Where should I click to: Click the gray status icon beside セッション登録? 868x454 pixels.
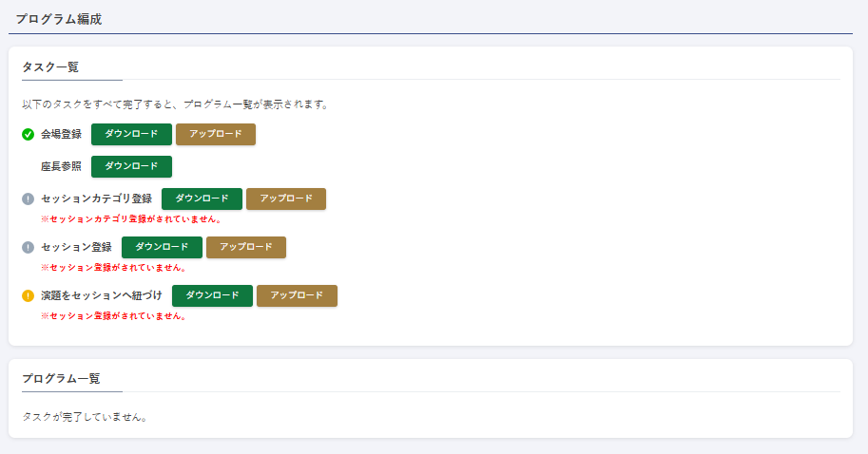pyautogui.click(x=28, y=248)
